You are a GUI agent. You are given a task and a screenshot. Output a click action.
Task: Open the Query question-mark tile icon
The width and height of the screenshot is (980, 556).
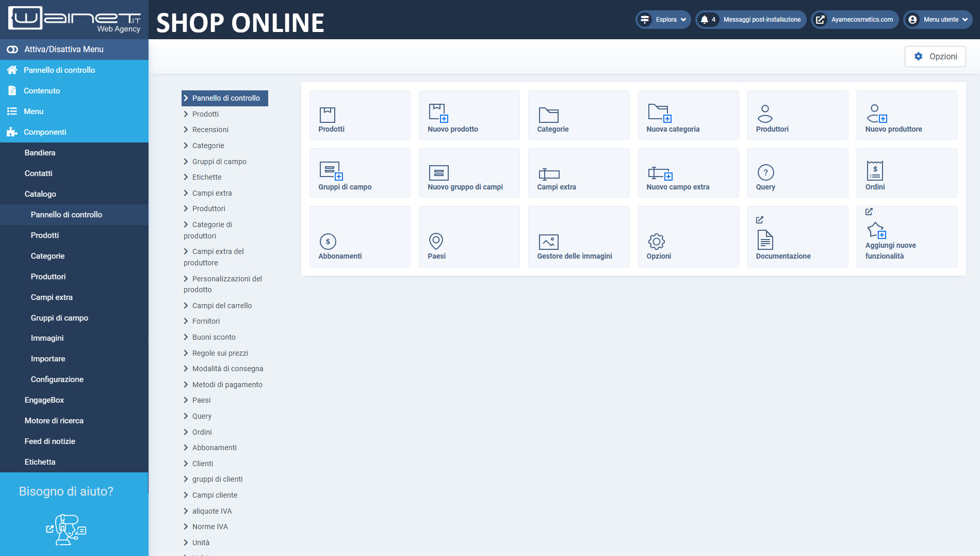tap(765, 172)
